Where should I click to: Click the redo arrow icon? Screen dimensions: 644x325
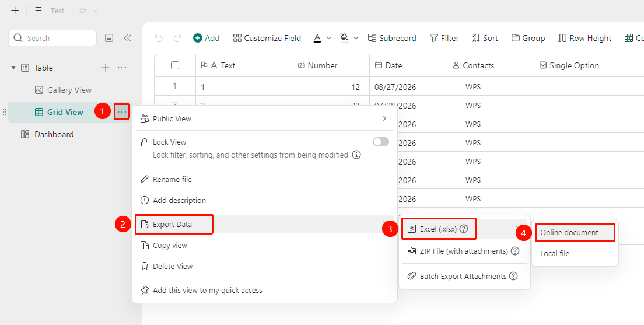pos(177,38)
